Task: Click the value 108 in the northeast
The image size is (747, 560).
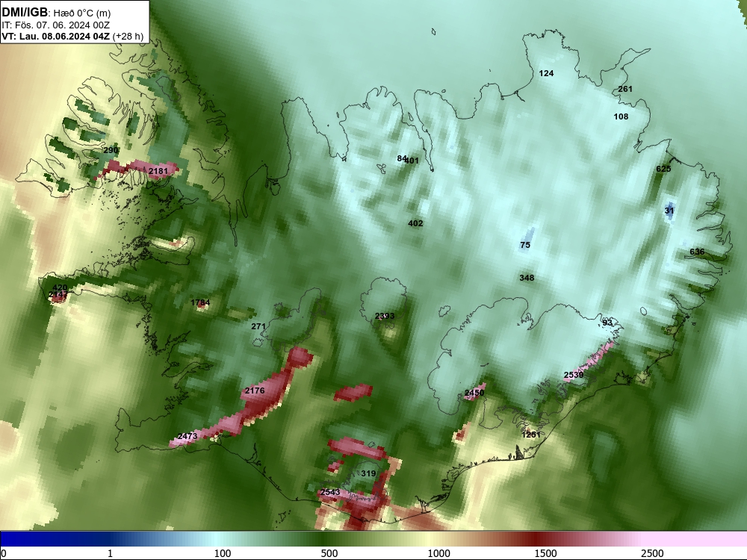Action: 621,116
